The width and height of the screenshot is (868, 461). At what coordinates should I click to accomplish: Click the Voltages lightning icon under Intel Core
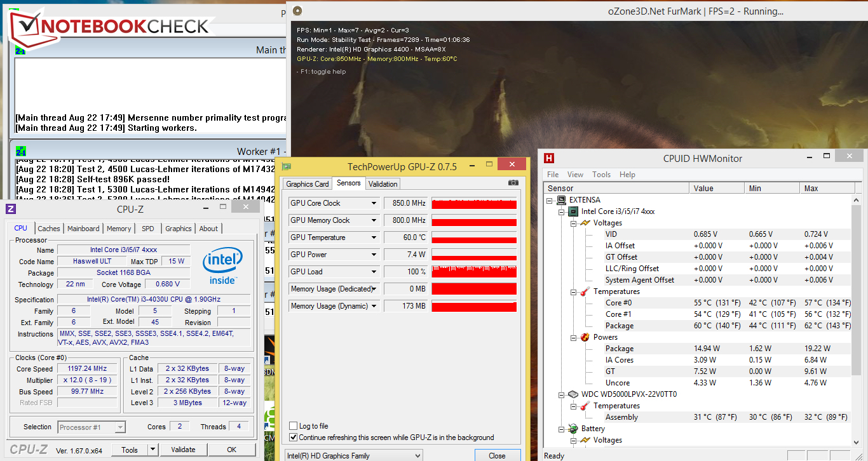[585, 223]
